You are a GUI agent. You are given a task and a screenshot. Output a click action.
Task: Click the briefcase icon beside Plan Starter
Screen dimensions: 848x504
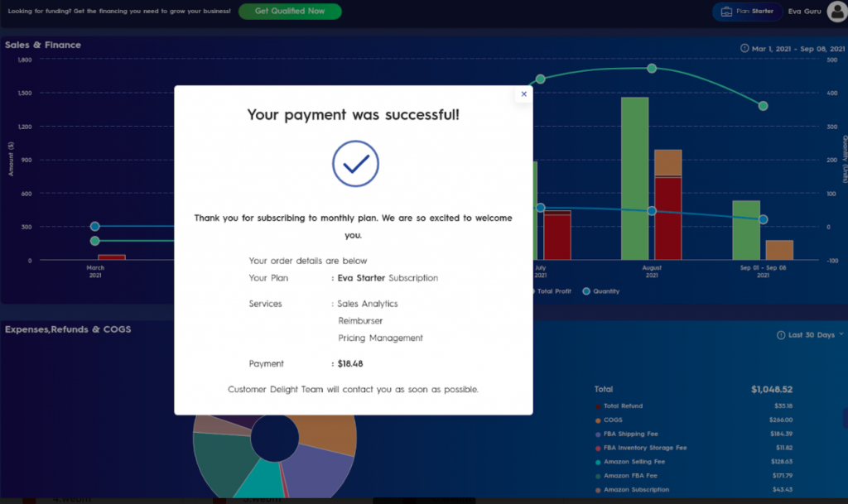(x=726, y=12)
